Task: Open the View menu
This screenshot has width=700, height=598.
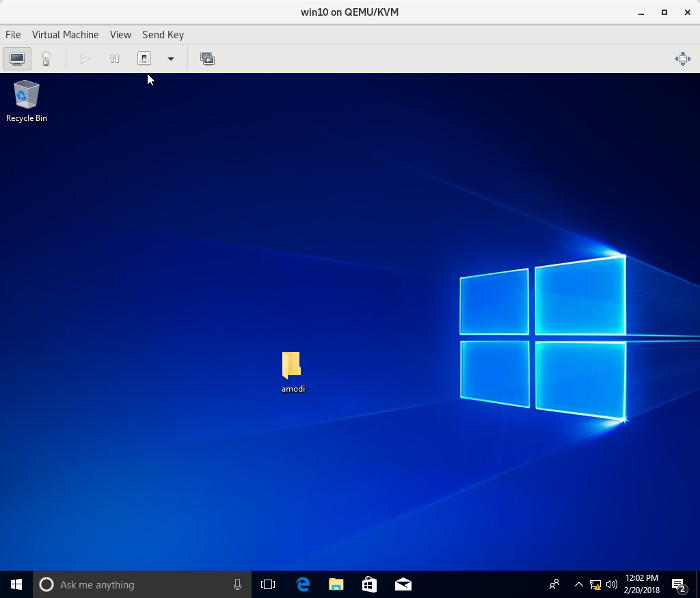Action: click(120, 35)
